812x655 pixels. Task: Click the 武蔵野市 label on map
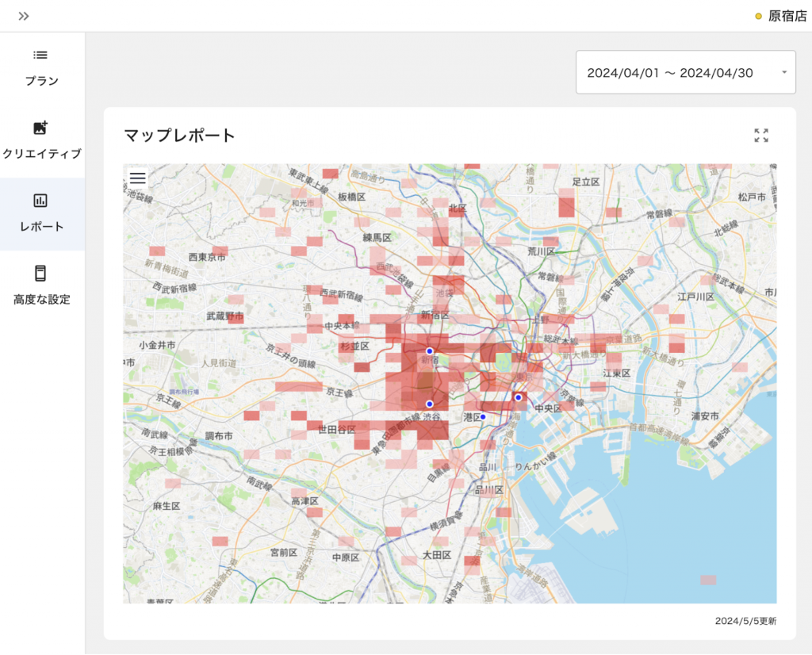(224, 316)
